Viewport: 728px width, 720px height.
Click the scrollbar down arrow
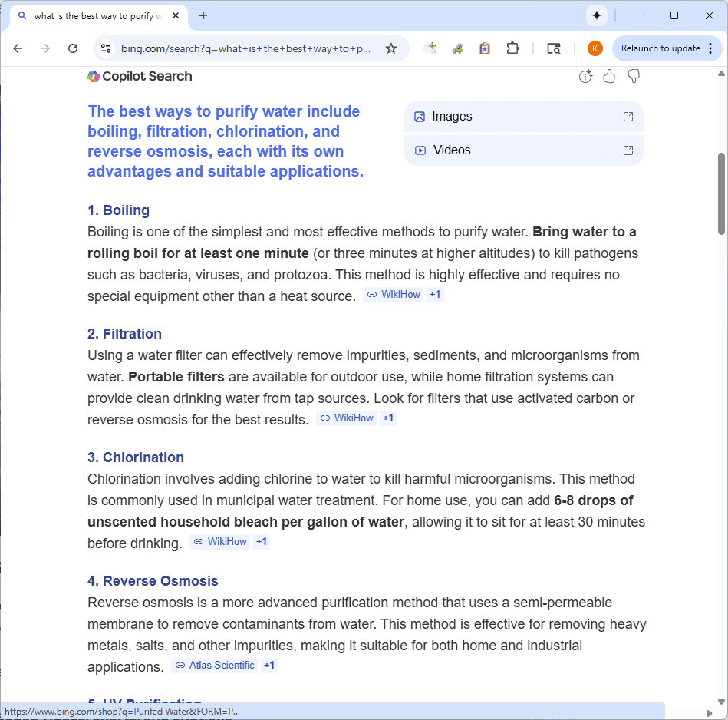click(721, 702)
